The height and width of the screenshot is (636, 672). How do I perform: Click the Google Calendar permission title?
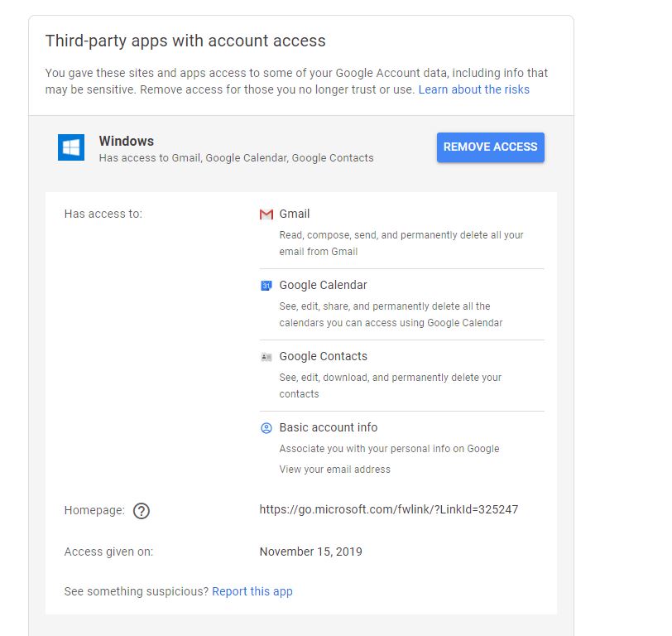tap(323, 285)
